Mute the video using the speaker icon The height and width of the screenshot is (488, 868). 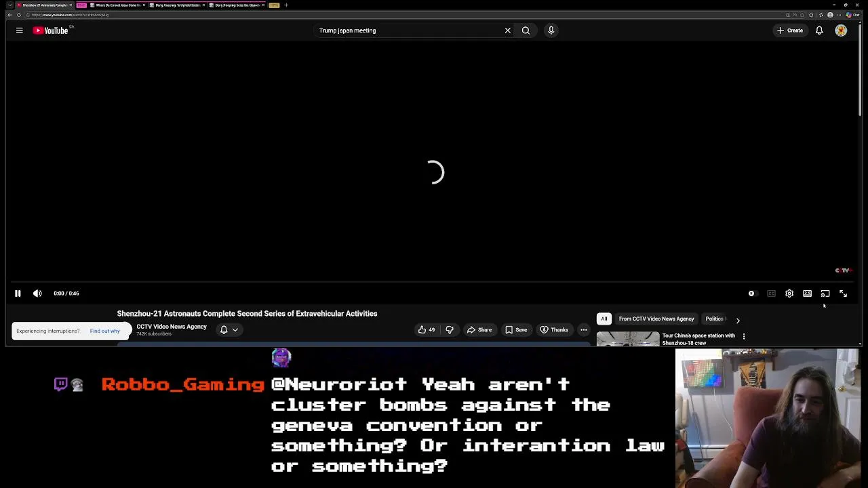coord(37,293)
